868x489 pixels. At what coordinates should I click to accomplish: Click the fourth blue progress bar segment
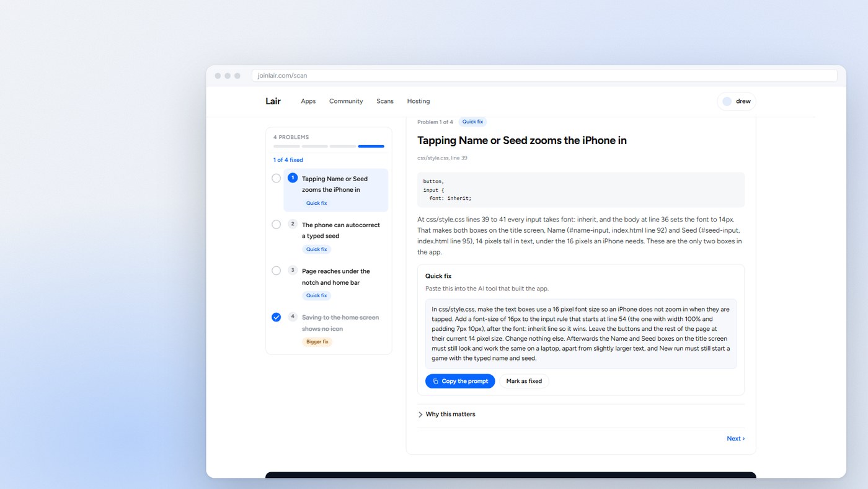click(x=371, y=146)
